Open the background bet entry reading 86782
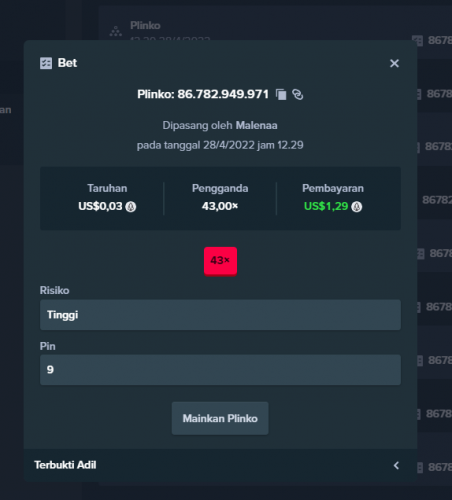 [x=437, y=200]
